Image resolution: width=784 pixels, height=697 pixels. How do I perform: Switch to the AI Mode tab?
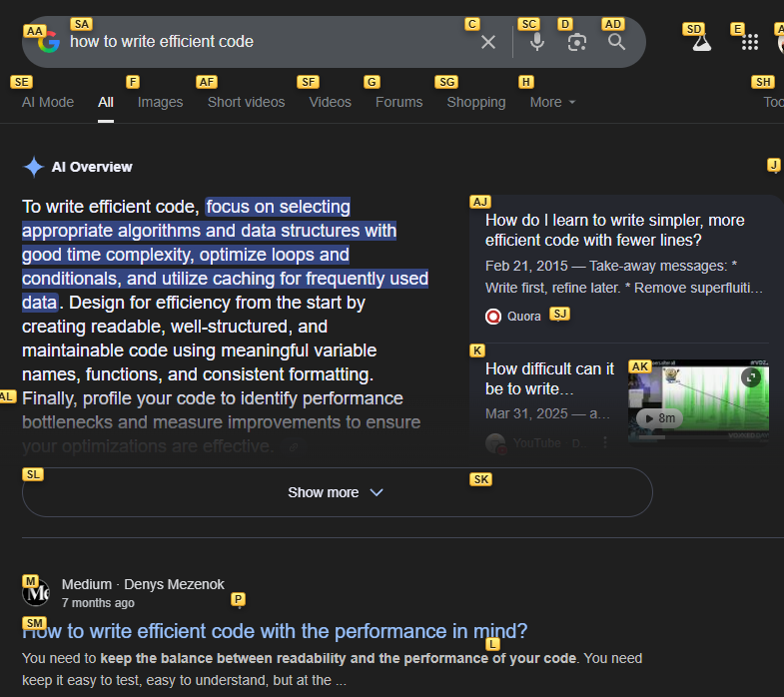click(48, 102)
